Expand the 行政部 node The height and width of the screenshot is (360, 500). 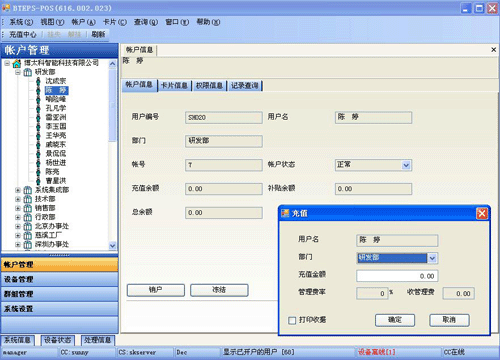18,217
